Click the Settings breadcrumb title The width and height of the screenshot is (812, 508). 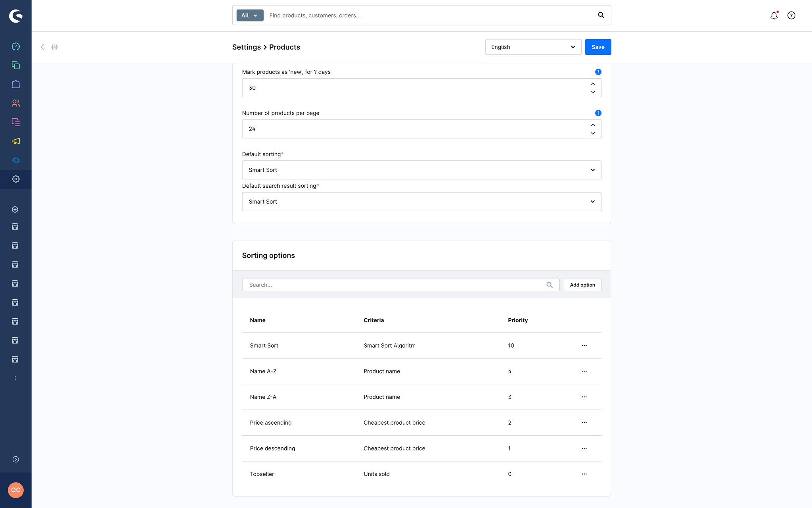tap(246, 47)
